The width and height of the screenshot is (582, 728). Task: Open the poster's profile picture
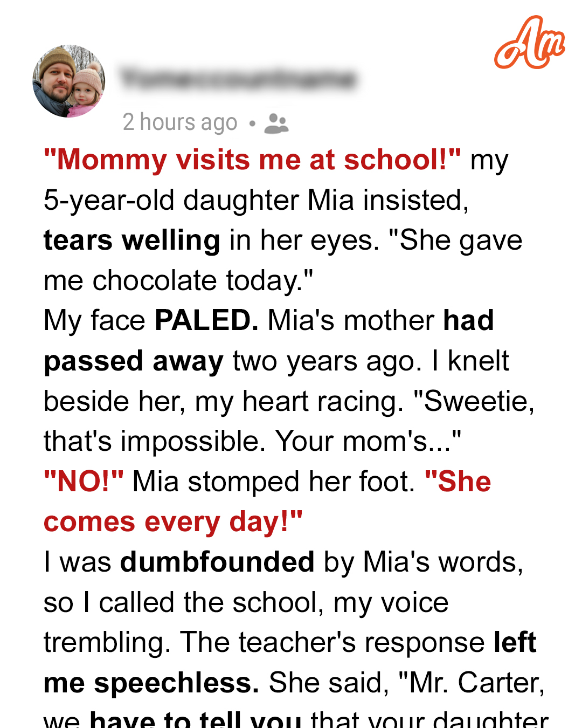(x=69, y=81)
